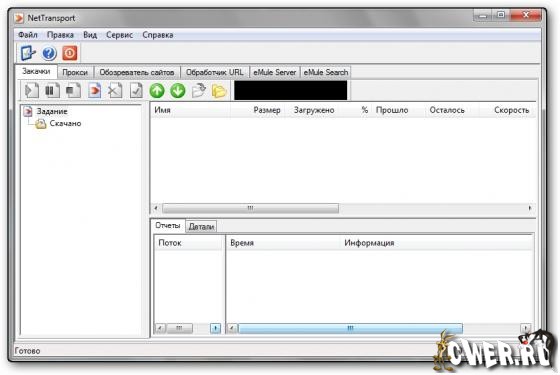Click the NetTransport title bar app icon
The width and height of the screenshot is (560, 375).
tap(19, 18)
